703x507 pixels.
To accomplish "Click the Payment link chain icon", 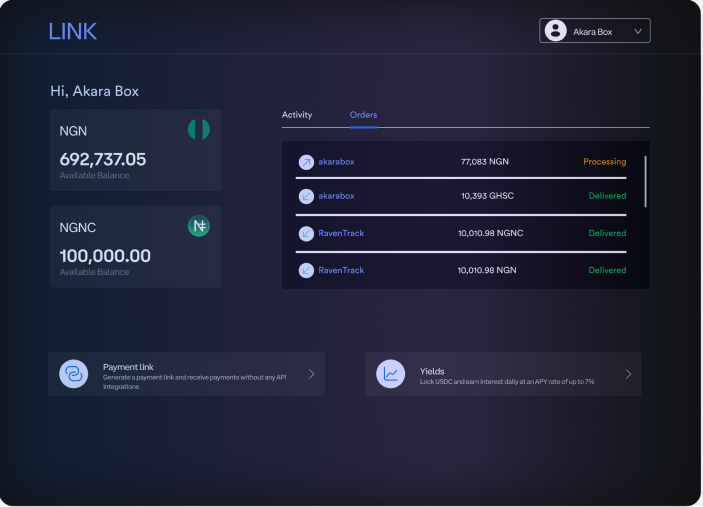I will [x=74, y=374].
